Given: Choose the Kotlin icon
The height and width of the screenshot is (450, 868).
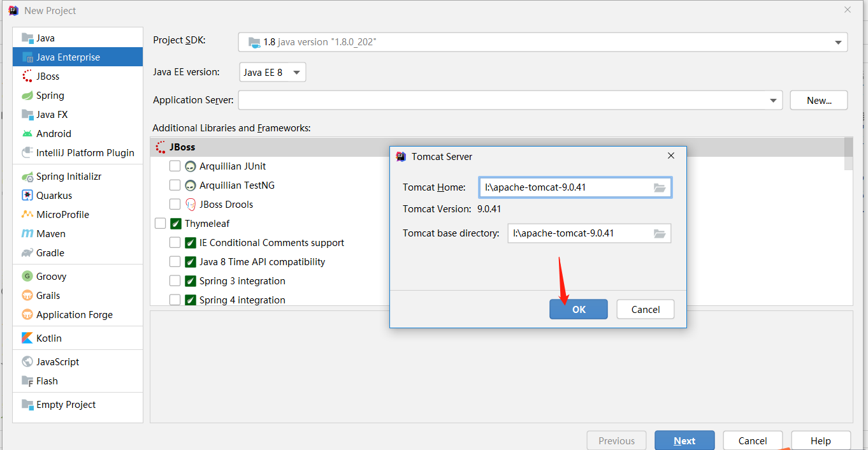Looking at the screenshot, I should (x=27, y=338).
